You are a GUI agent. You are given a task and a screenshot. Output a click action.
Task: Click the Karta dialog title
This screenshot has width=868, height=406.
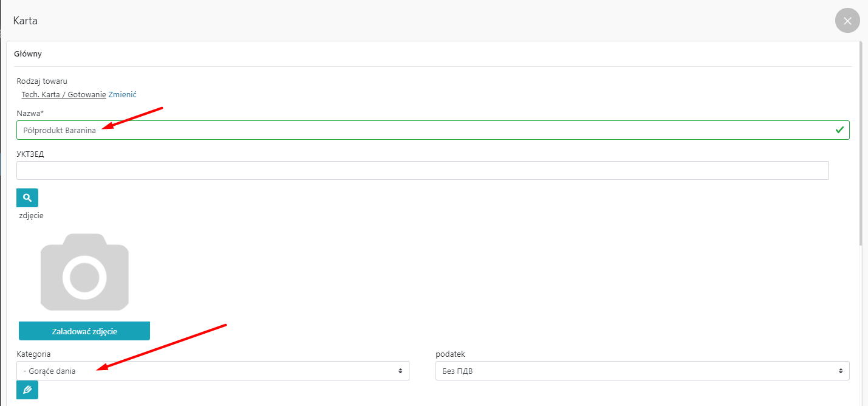(x=26, y=21)
